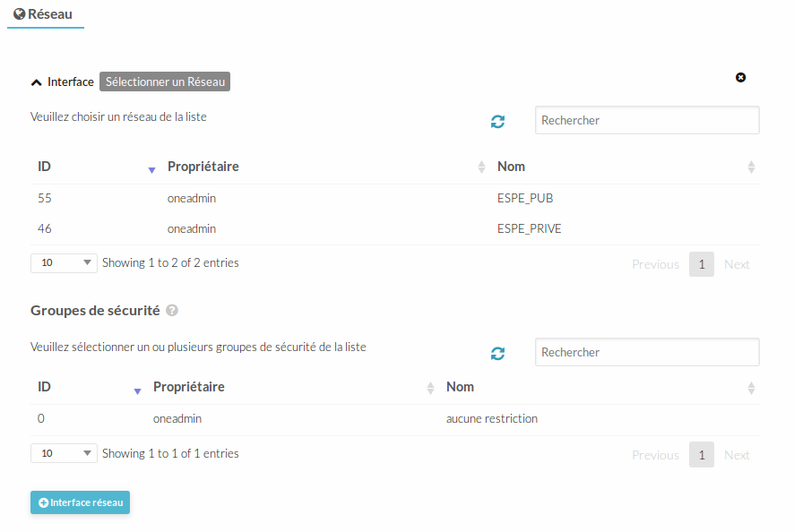Focus the network Rechercher search field
Image resolution: width=794 pixels, height=532 pixels.
point(647,120)
